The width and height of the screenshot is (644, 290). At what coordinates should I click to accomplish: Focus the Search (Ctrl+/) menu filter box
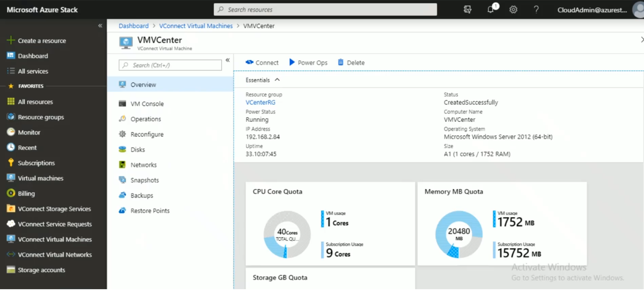tap(170, 65)
